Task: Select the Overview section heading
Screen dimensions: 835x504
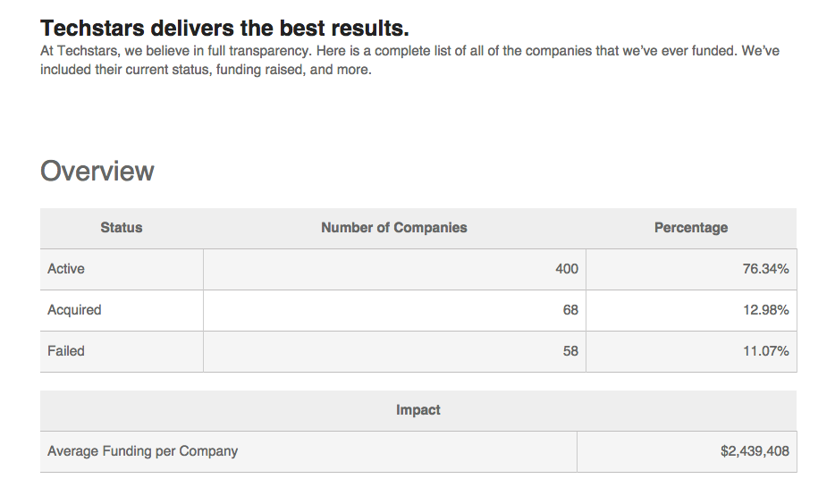Action: pos(97,171)
